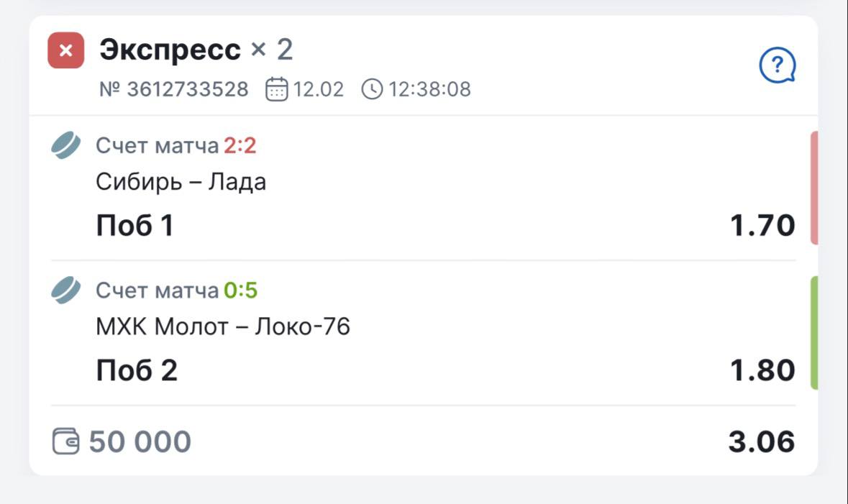Open the Сибирь – Лада match
The image size is (848, 504).
tap(181, 183)
